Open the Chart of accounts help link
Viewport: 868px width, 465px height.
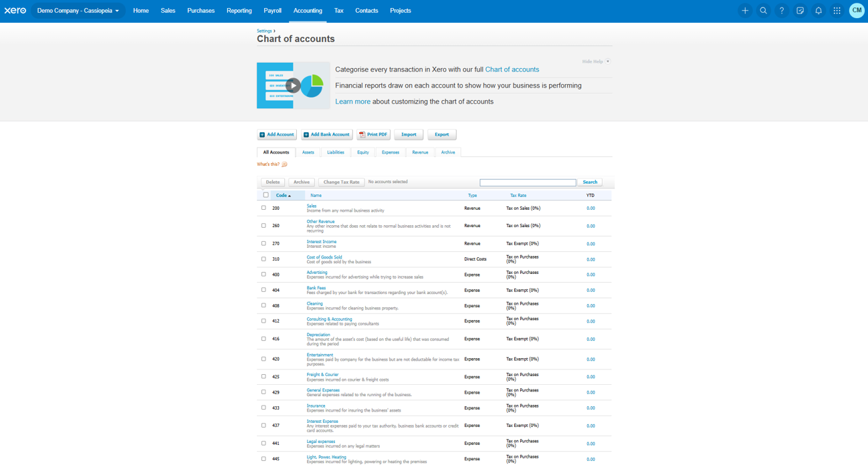[x=512, y=69]
